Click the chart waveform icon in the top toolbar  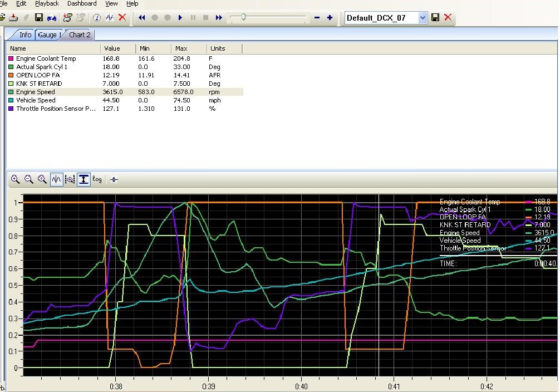click(109, 17)
